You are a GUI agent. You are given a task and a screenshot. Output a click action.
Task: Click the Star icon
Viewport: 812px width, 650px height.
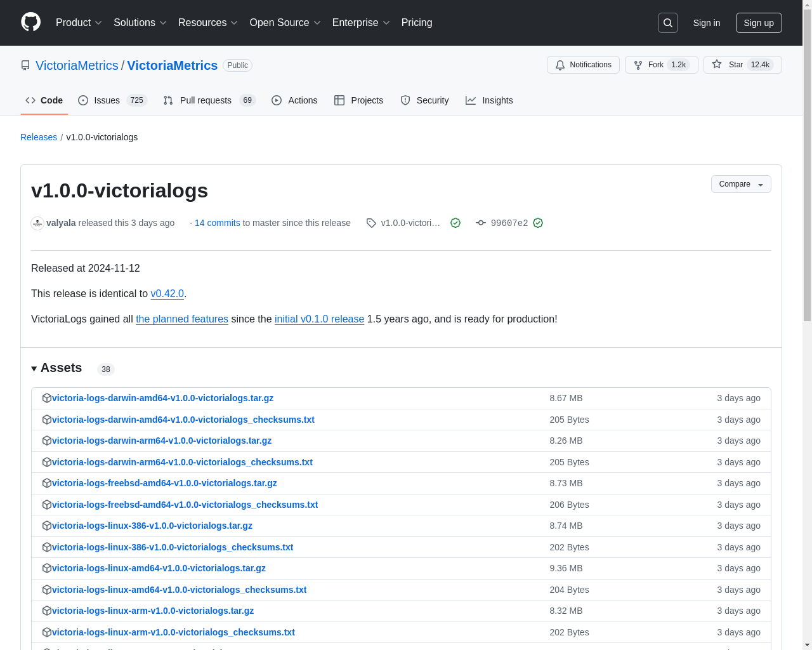pyautogui.click(x=717, y=64)
